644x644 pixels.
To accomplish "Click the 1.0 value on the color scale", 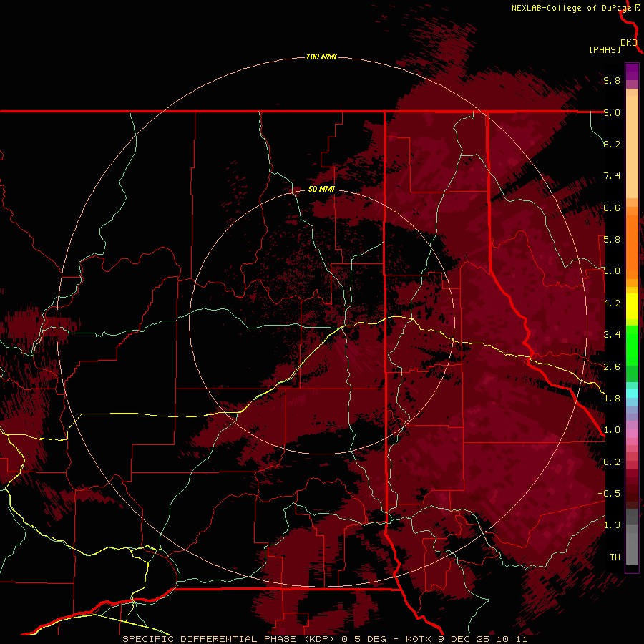I will pos(612,430).
